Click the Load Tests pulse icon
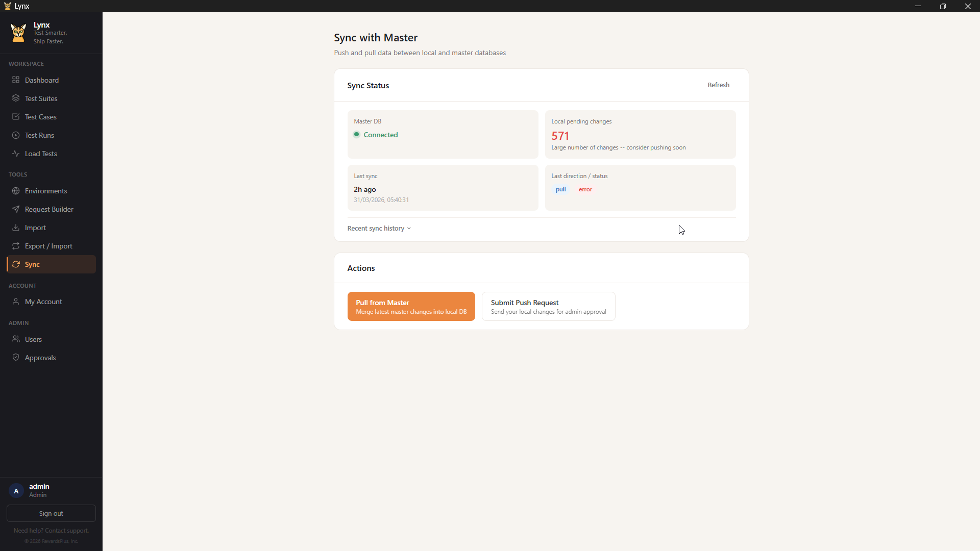 [x=16, y=154]
